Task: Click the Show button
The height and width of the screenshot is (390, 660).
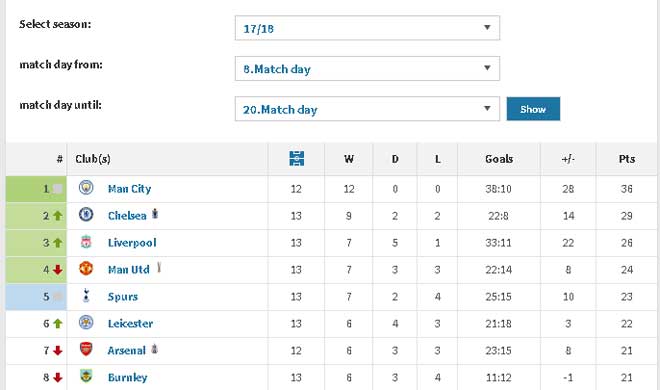Action: click(x=533, y=109)
